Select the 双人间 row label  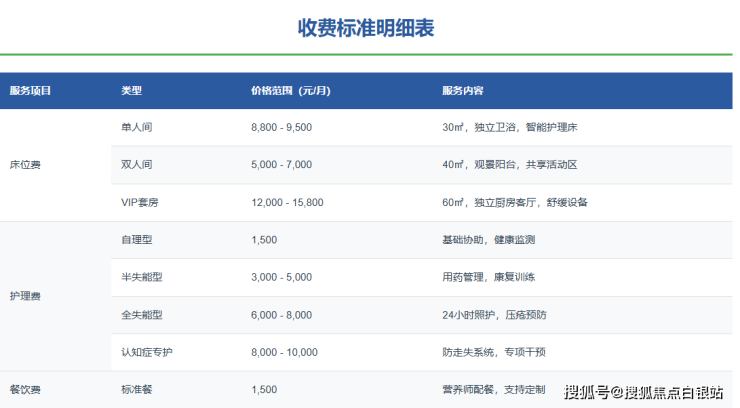136,165
